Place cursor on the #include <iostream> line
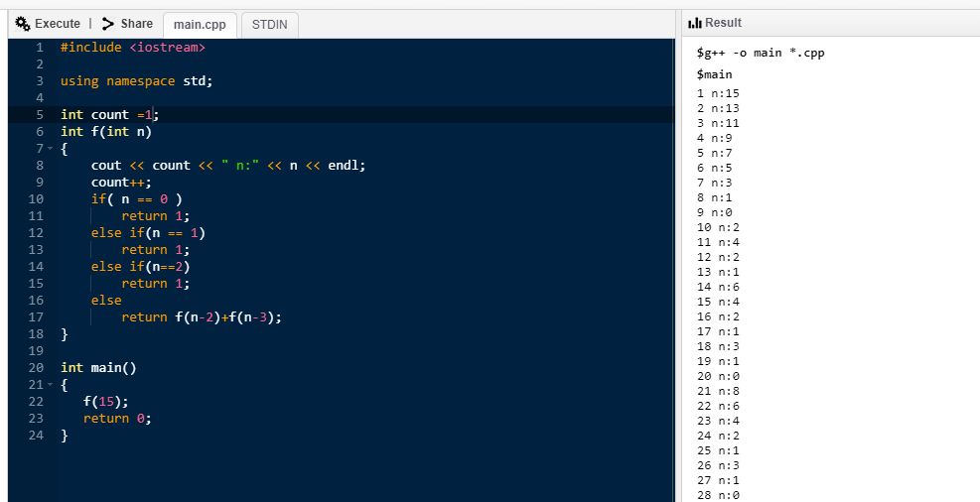Screen dimensions: 980x502 (133, 48)
